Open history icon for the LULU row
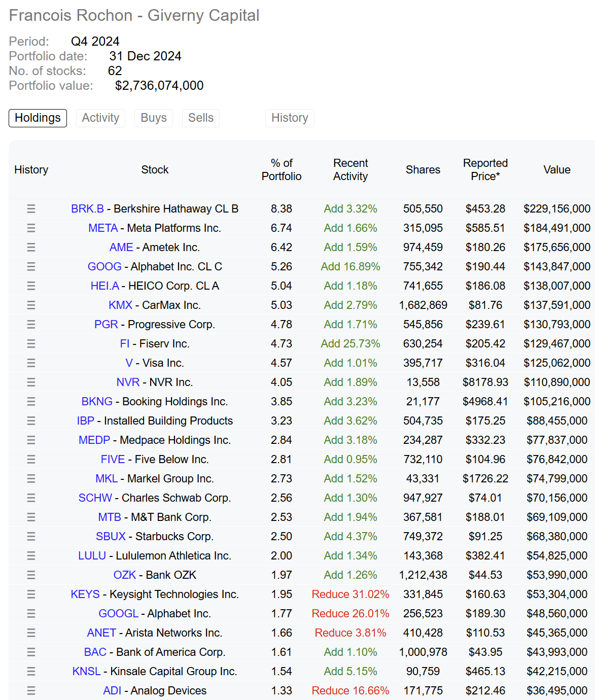Viewport: 596px width, 700px height. pyautogui.click(x=31, y=555)
